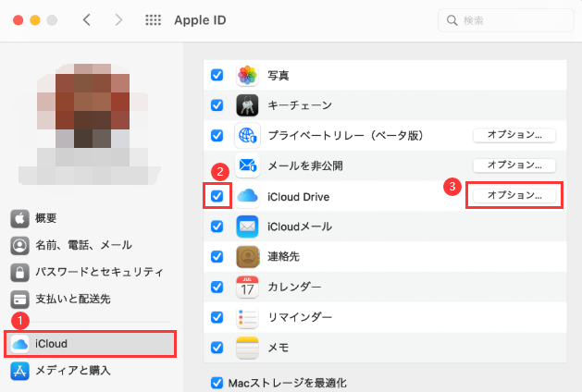Open オプション for メールを非公開
Viewport: 582px width, 392px height.
514,165
